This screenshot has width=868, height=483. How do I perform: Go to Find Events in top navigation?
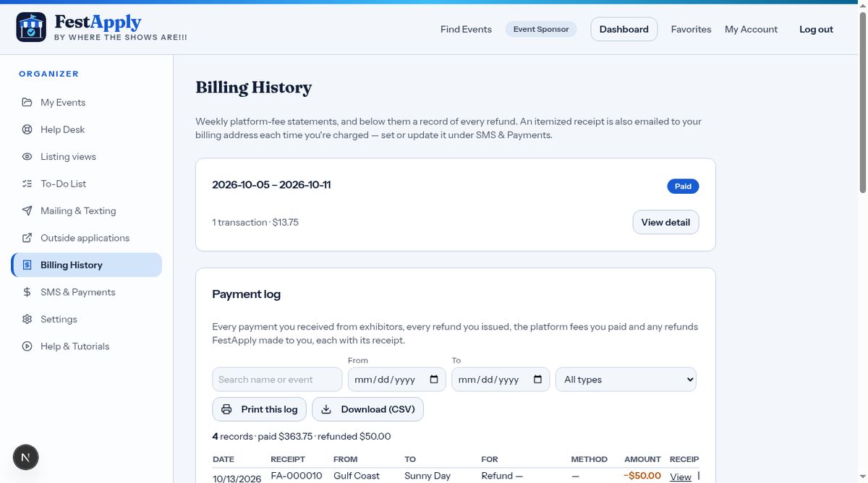pos(466,29)
